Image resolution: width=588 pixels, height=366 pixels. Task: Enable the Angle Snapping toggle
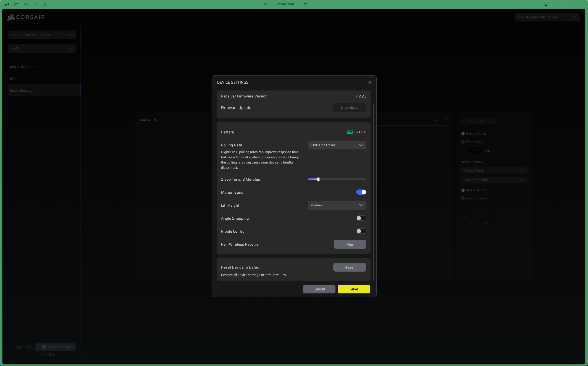pos(361,218)
